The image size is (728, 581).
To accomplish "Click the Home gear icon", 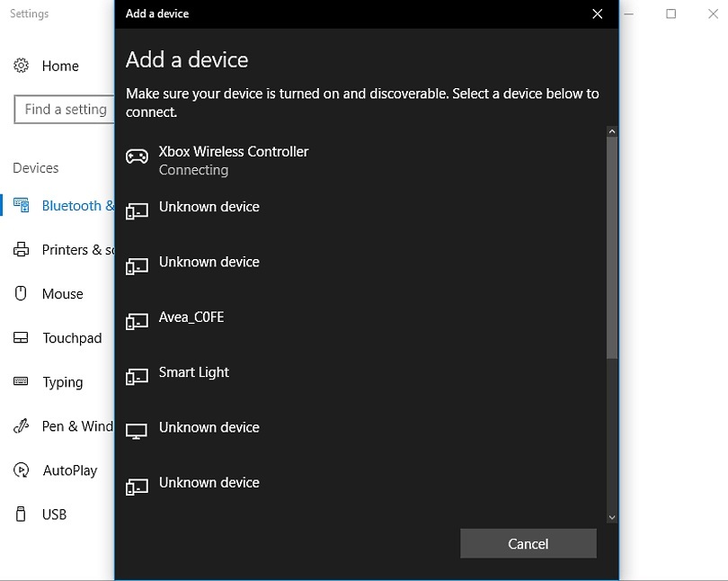I will coord(22,66).
